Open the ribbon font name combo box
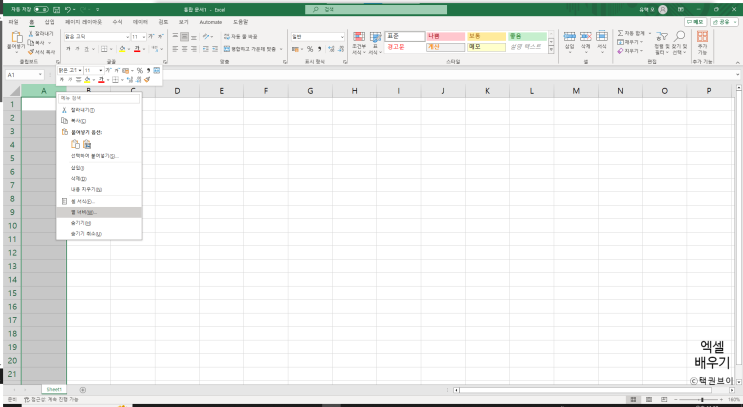This screenshot has height=407, width=743. click(x=97, y=36)
